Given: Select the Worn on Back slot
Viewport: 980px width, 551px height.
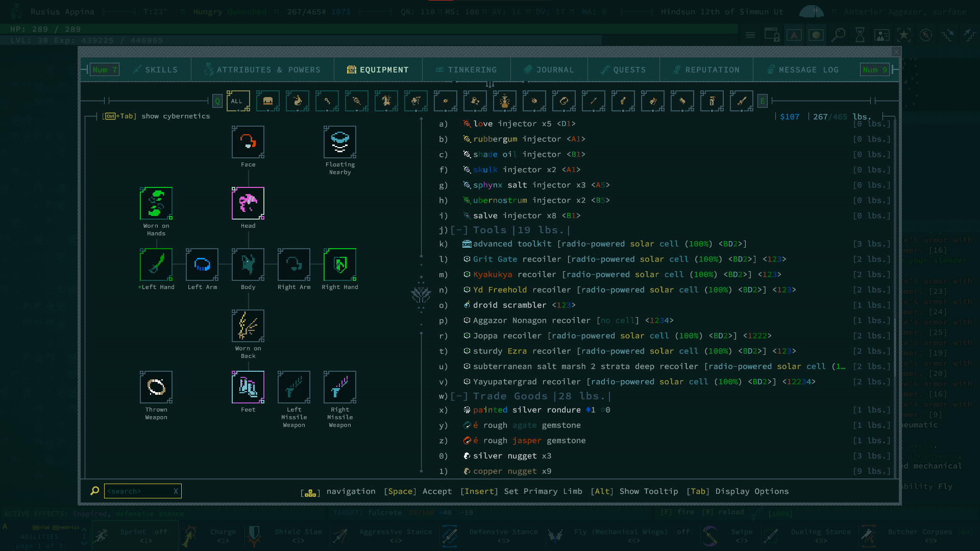Looking at the screenshot, I should [x=248, y=326].
